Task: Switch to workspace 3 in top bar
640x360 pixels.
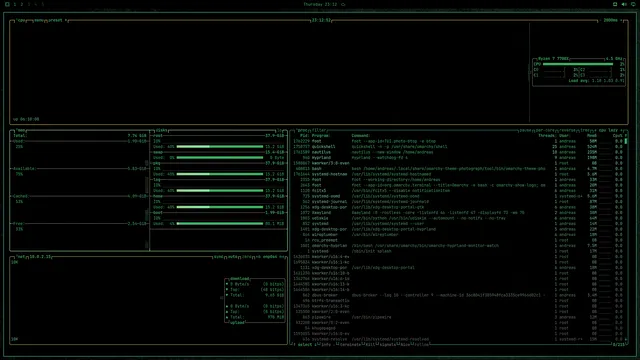Action: point(29,4)
